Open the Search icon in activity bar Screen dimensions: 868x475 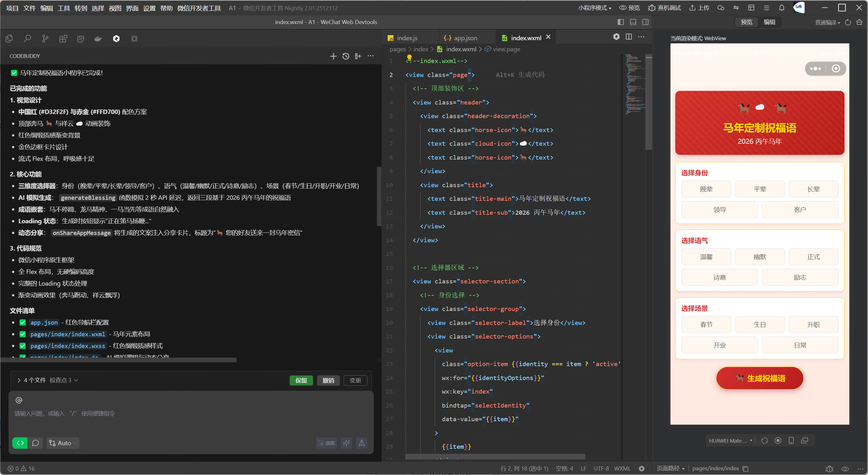27,39
